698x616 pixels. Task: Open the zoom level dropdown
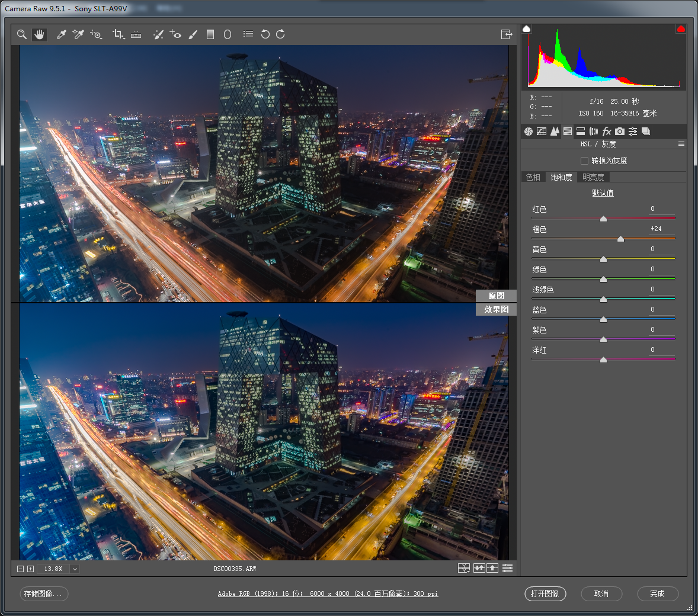pyautogui.click(x=75, y=569)
